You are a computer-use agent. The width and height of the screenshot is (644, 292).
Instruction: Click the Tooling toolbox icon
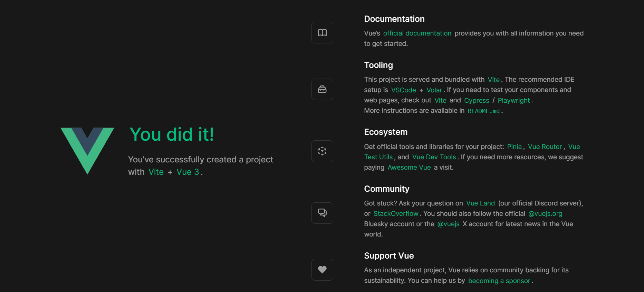coord(322,89)
